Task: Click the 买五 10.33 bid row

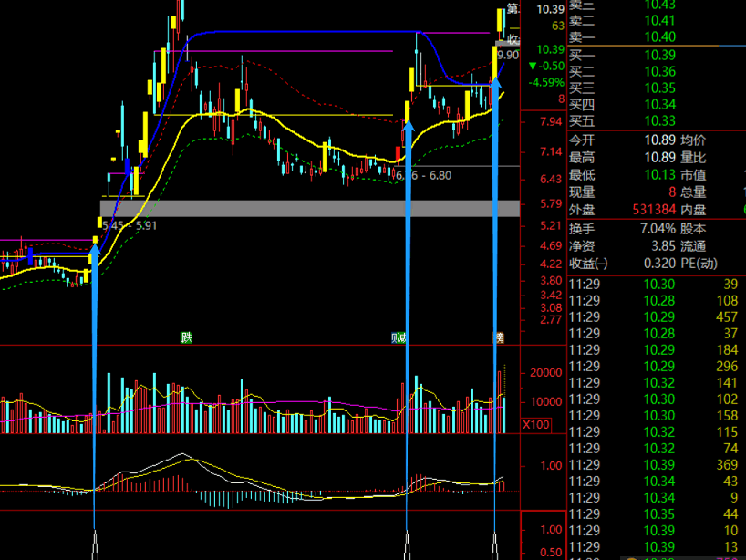Action: click(x=623, y=121)
